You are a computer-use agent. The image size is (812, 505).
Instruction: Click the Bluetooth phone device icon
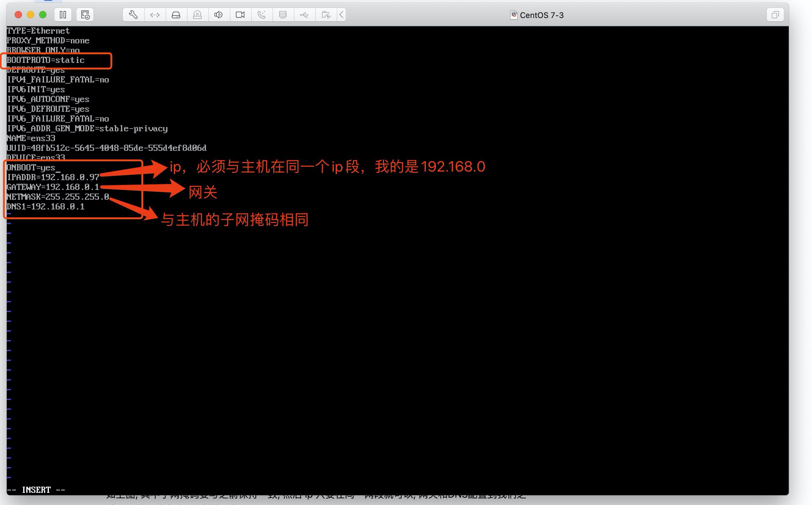tap(262, 15)
